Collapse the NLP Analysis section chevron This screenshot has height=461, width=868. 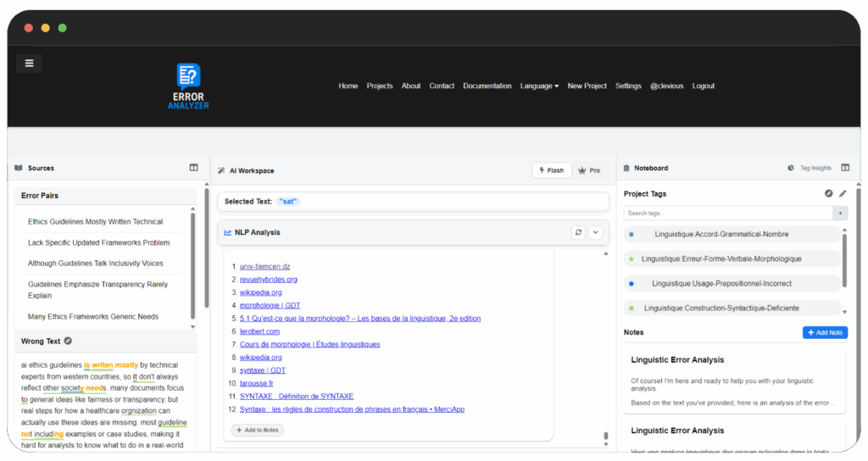tap(595, 232)
